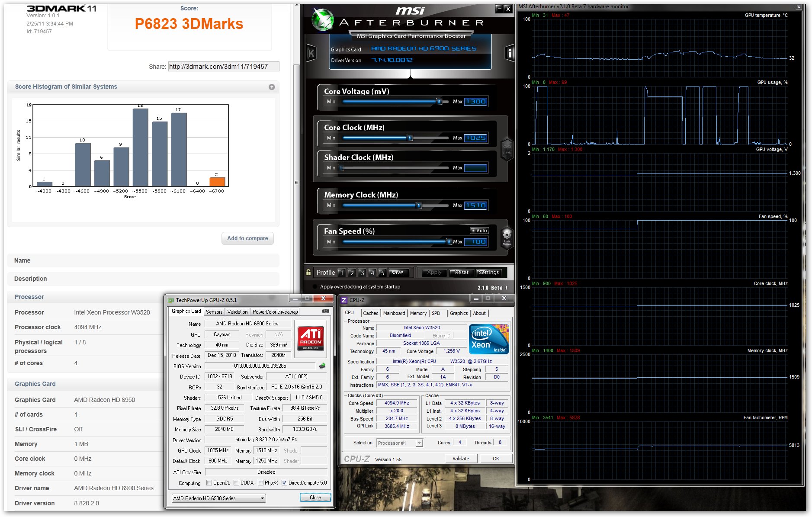The width and height of the screenshot is (812, 517).
Task: Click the Afterburner Kombustor K side button
Action: (x=311, y=53)
